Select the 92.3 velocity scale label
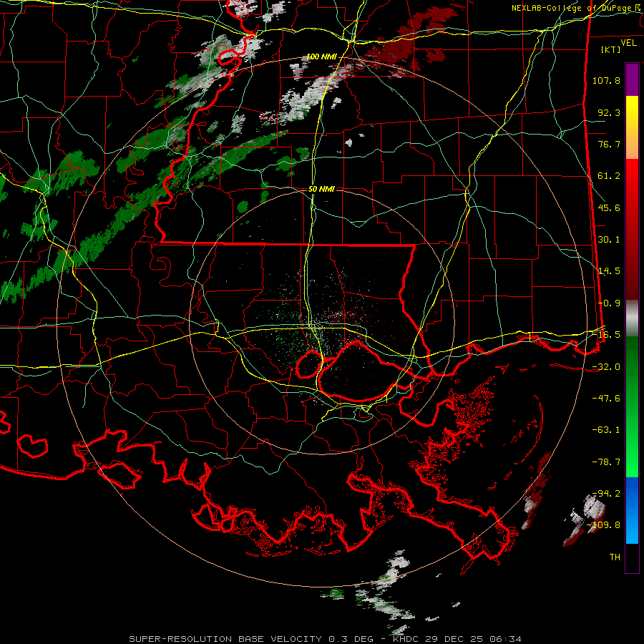Image resolution: width=644 pixels, height=644 pixels. 609,112
